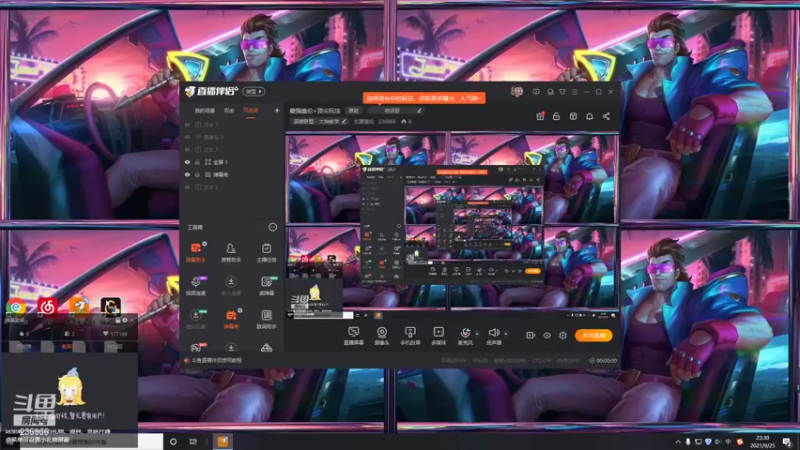Collapse the 工具箱 toolbox panel

(x=273, y=227)
